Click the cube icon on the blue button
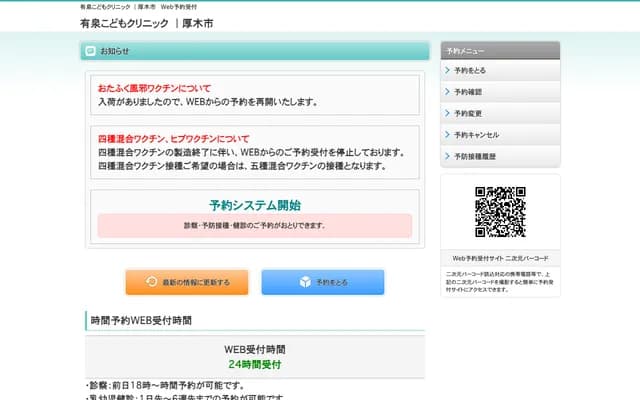The width and height of the screenshot is (640, 400). click(305, 282)
